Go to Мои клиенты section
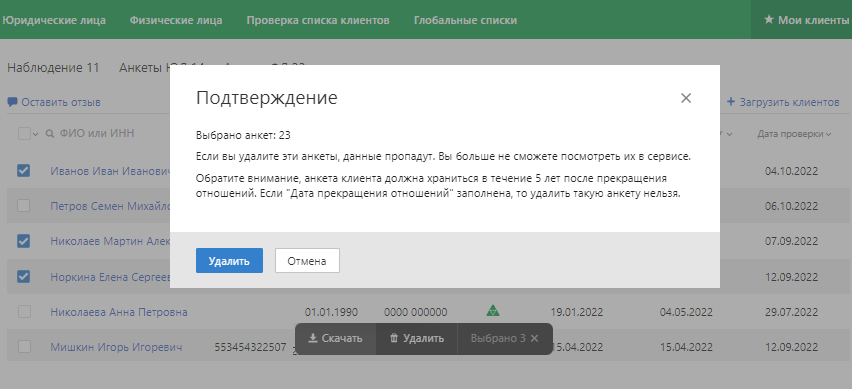The image size is (852, 389). point(801,20)
